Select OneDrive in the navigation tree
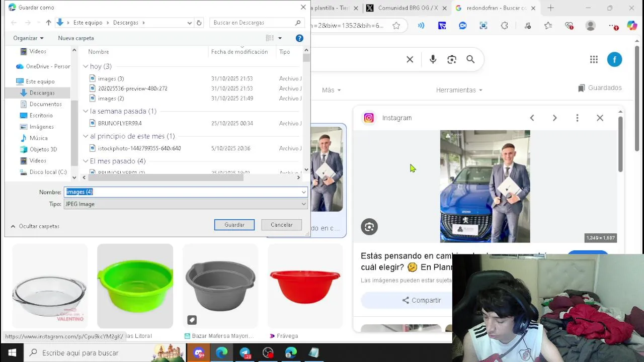The image size is (644, 362). coord(43,66)
